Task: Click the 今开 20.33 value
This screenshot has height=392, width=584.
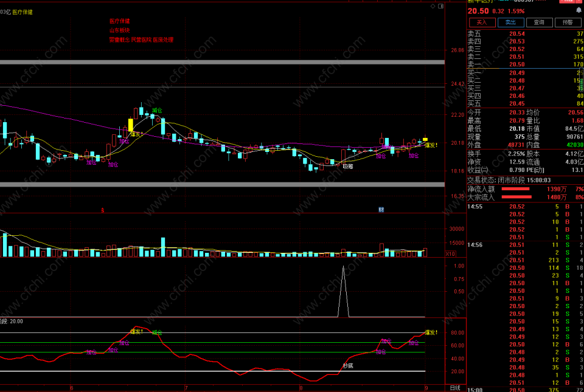Action: 517,112
